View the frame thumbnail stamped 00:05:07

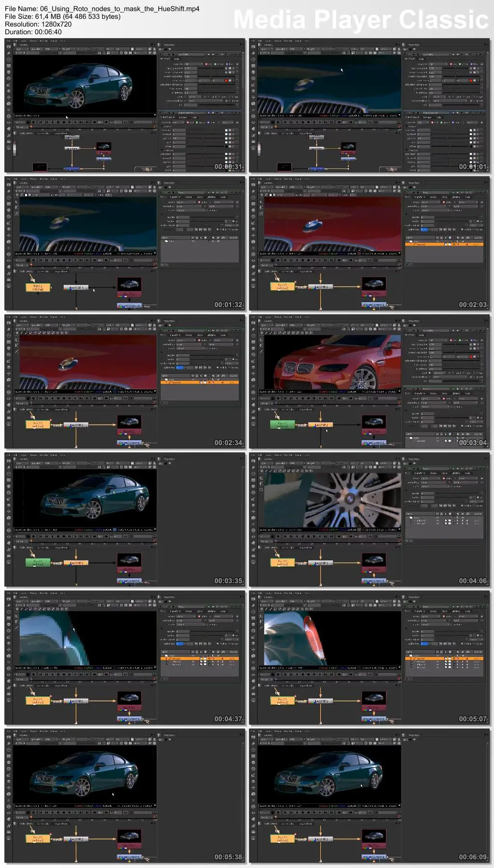(x=370, y=658)
